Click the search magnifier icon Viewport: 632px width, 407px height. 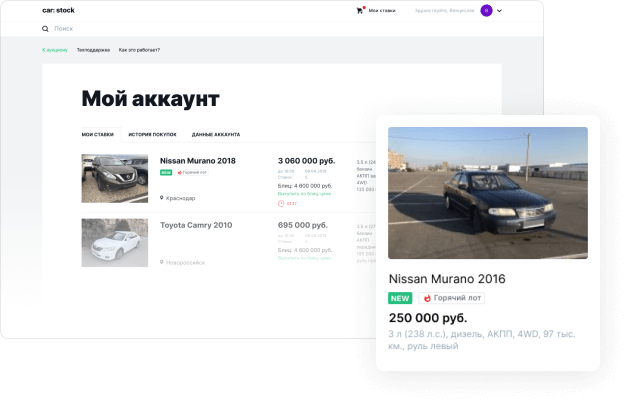[x=45, y=29]
